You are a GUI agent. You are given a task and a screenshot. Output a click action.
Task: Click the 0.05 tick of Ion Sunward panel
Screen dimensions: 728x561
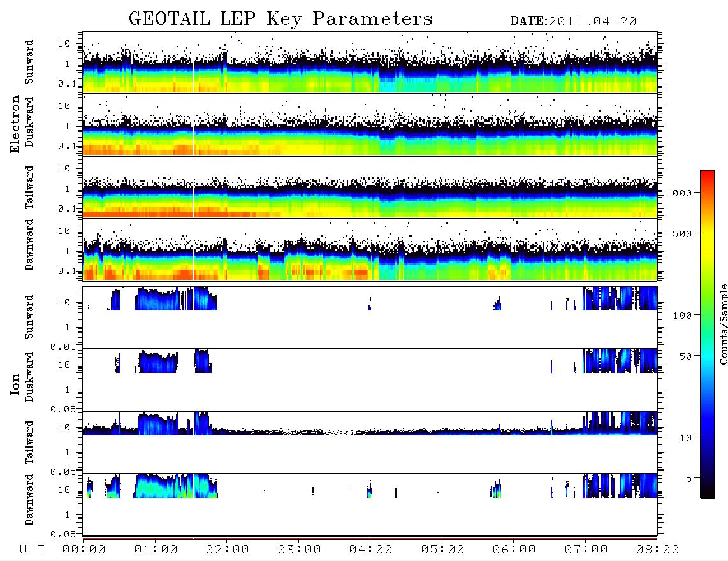(63, 347)
